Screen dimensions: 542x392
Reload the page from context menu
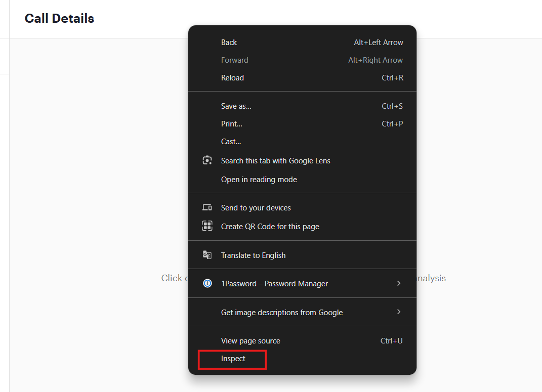pos(302,78)
